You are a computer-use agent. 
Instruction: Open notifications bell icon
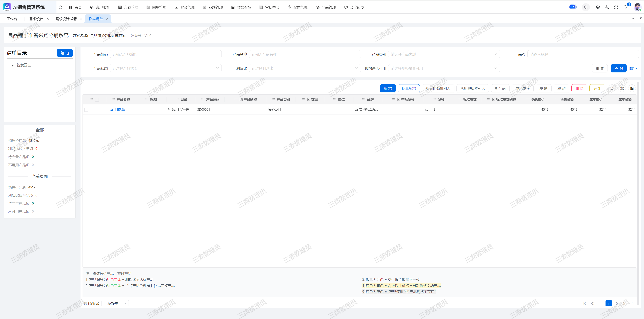[x=625, y=7]
